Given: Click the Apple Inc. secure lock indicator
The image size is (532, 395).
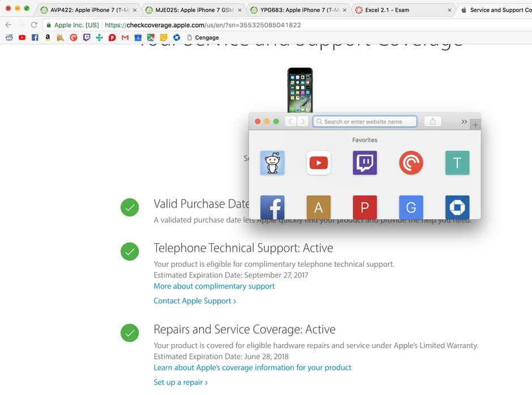Looking at the screenshot, I should pyautogui.click(x=72, y=25).
